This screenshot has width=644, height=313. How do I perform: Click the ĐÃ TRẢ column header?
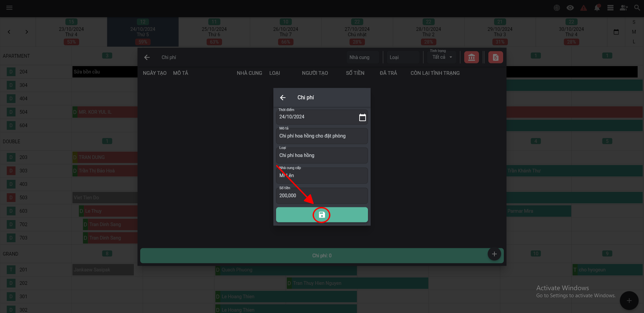pos(388,73)
